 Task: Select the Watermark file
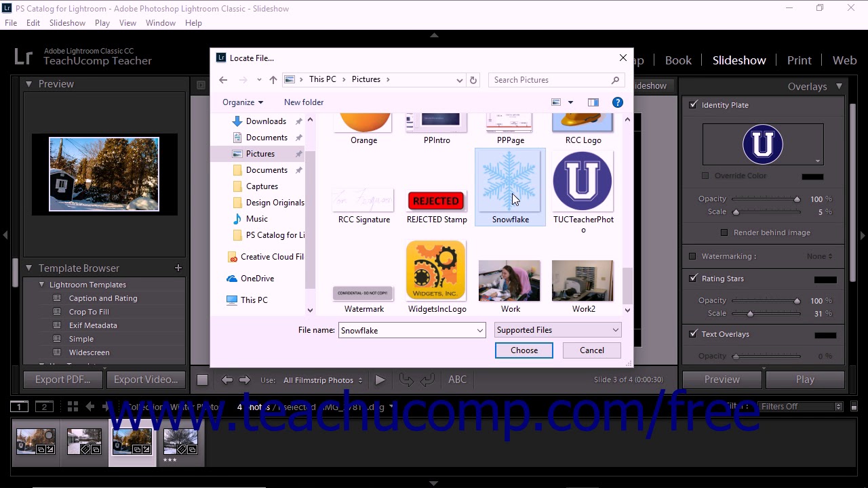point(364,298)
